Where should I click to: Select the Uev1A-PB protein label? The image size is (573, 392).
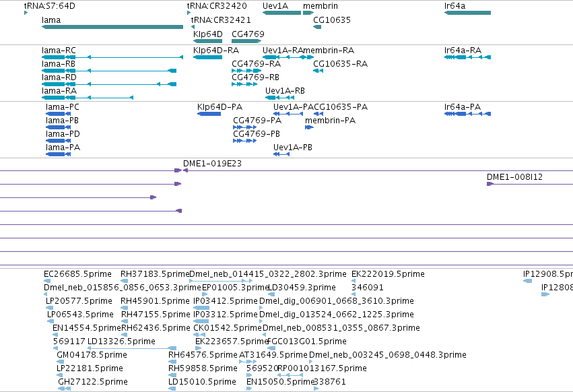(x=293, y=148)
